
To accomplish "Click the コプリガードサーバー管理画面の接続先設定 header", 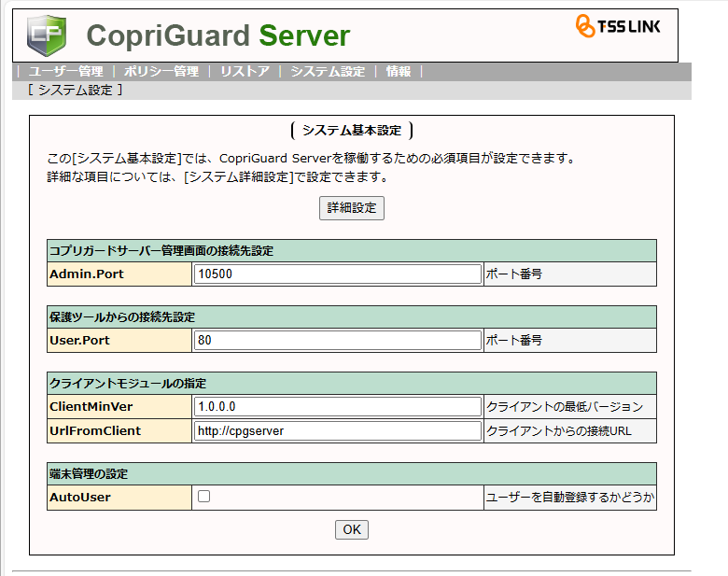I will tap(352, 251).
